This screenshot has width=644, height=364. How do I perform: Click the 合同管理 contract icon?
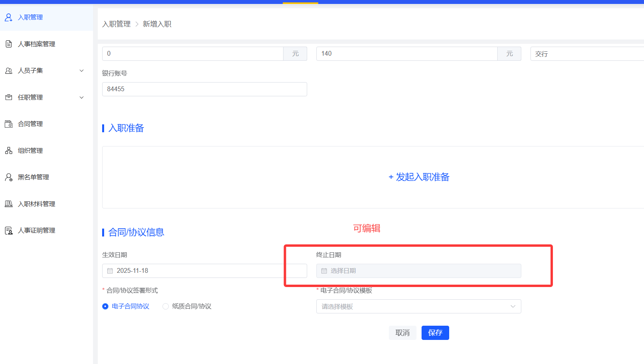point(9,124)
